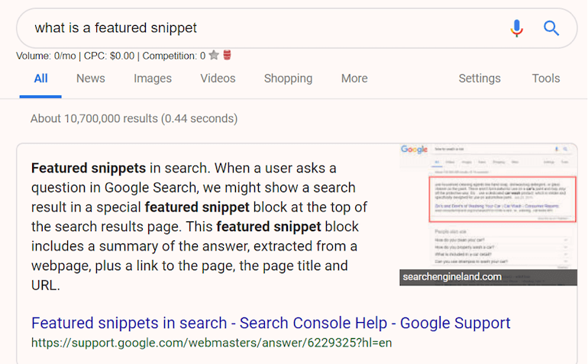Switch to the Videos tab
The width and height of the screenshot is (588, 364).
[218, 79]
